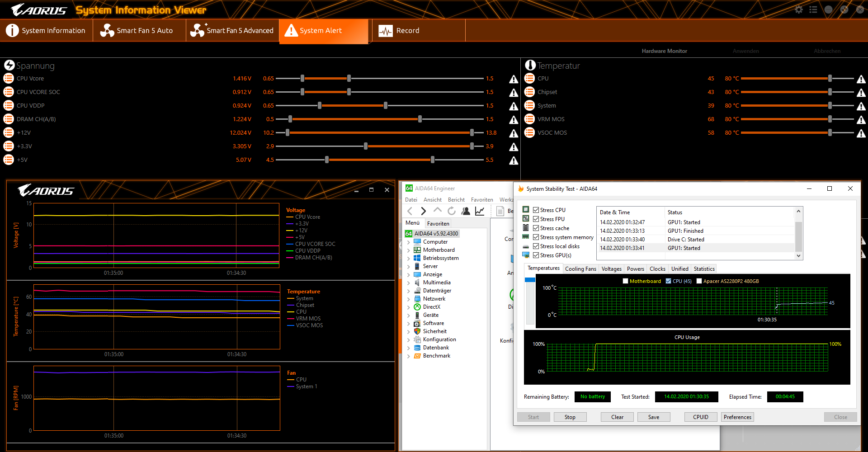Click AIDA64 user profile icon

tap(466, 211)
